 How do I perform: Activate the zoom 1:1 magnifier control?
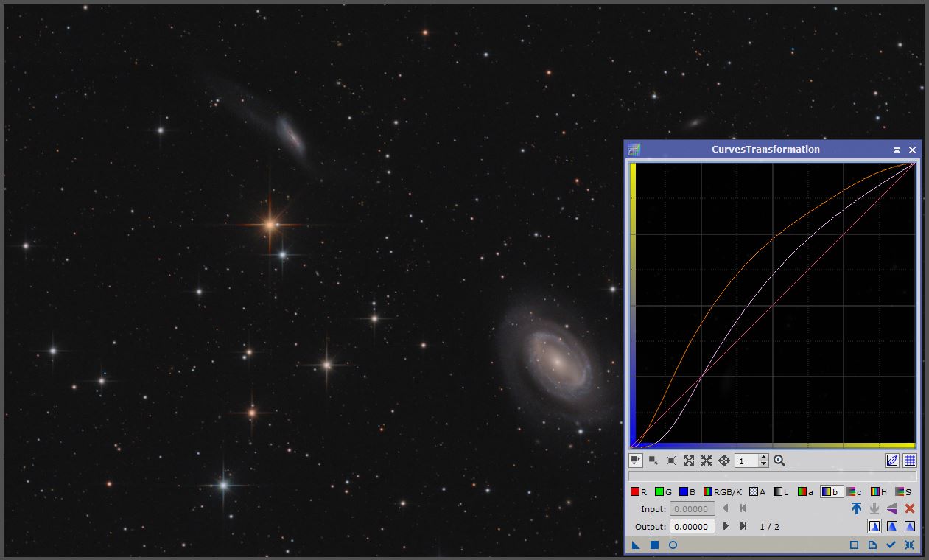click(x=779, y=461)
